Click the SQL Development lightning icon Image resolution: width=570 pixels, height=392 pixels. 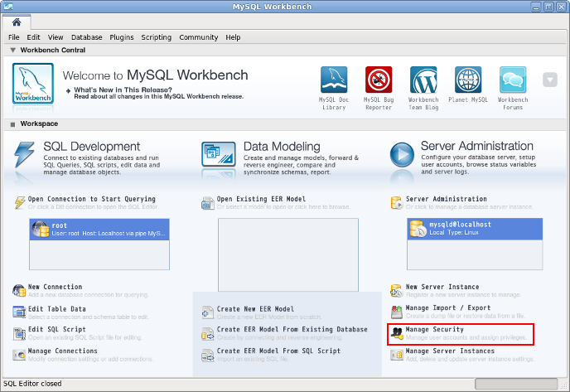coord(24,155)
